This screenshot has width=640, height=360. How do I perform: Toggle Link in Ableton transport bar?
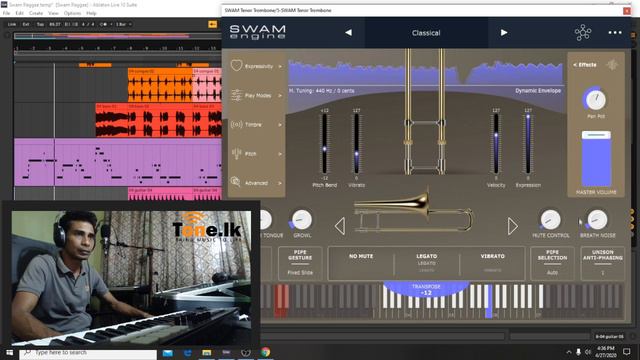[12, 24]
